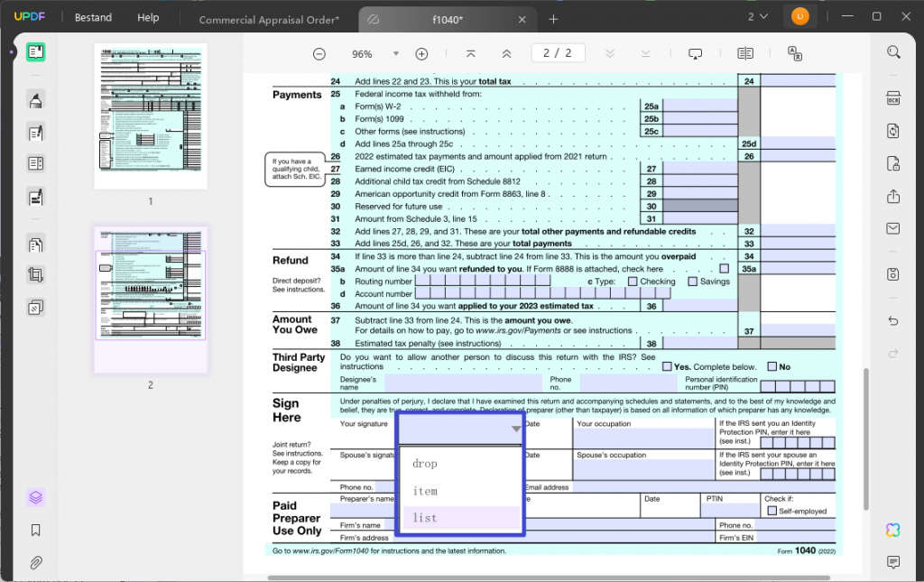This screenshot has width=924, height=582.
Task: Click the zoom out minus button
Action: (319, 54)
